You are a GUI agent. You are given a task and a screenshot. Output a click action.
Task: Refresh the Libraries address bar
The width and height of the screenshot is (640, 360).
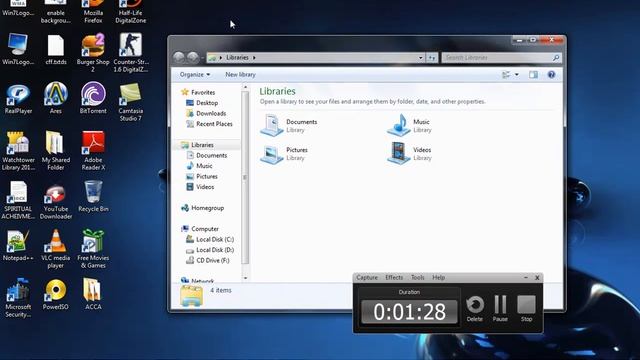[432, 58]
